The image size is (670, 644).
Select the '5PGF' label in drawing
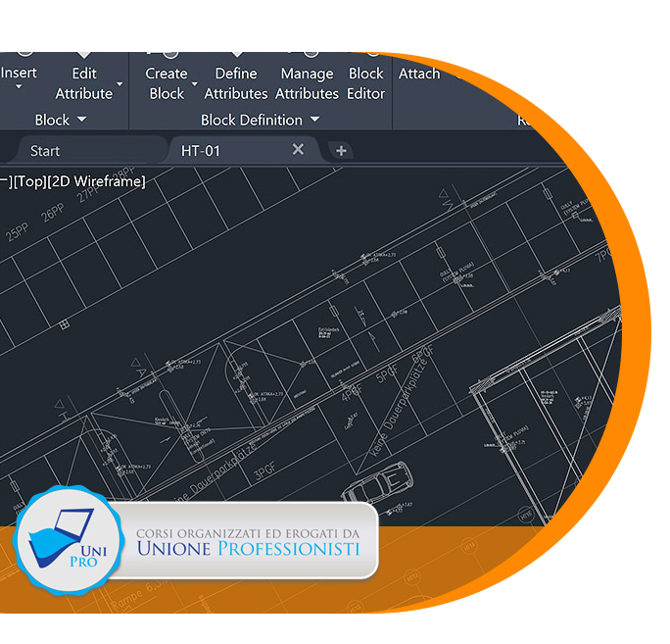pyautogui.click(x=387, y=372)
